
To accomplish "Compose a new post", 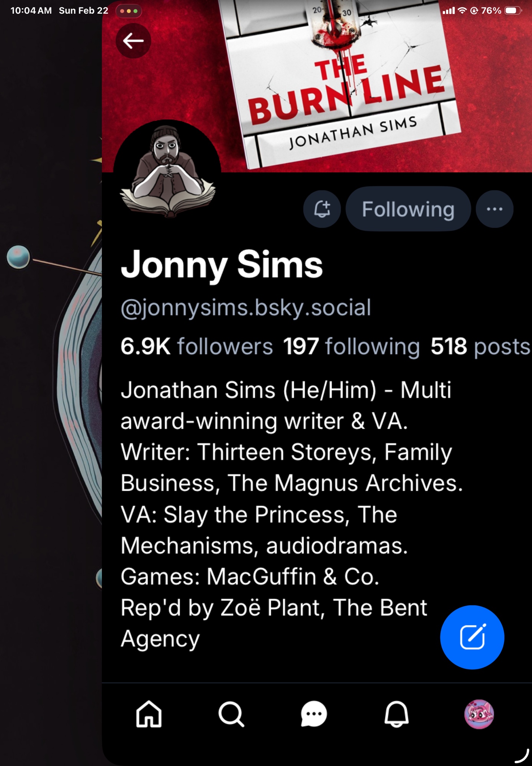I will (x=472, y=637).
